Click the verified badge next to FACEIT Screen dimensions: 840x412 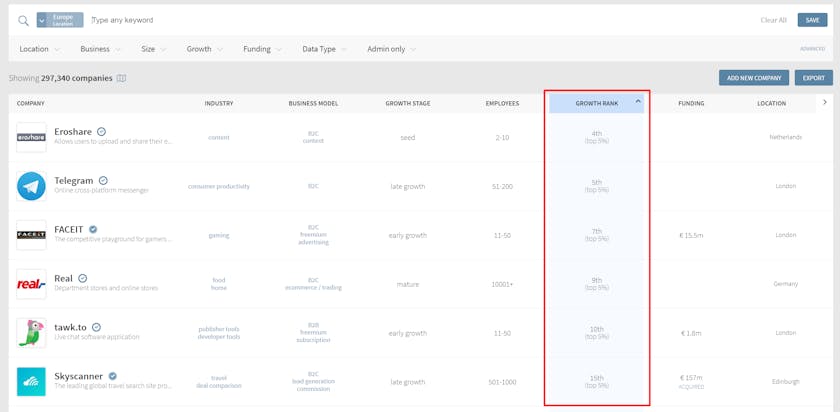pyautogui.click(x=93, y=229)
